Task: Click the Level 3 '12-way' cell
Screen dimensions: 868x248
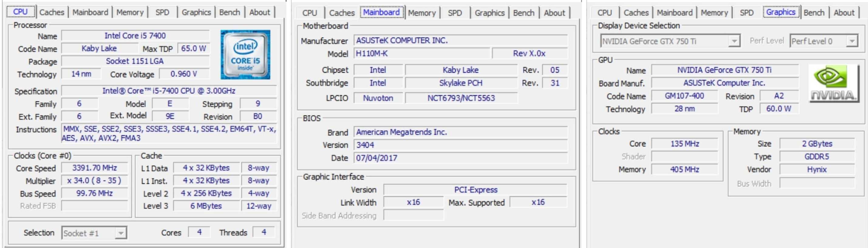Action: (x=259, y=206)
